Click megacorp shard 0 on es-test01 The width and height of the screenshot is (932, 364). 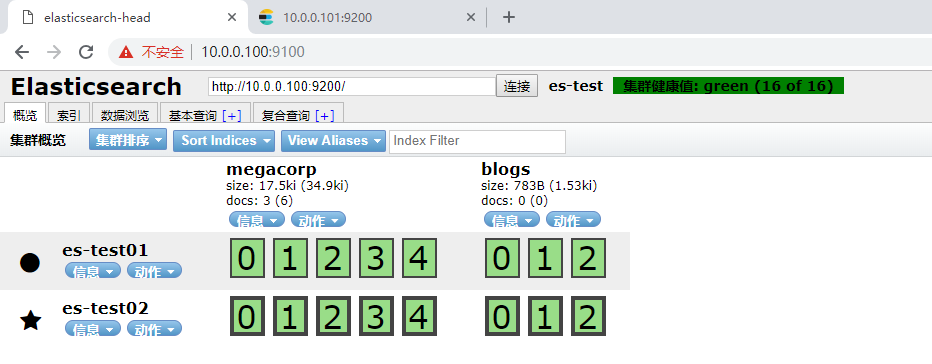[x=247, y=258]
